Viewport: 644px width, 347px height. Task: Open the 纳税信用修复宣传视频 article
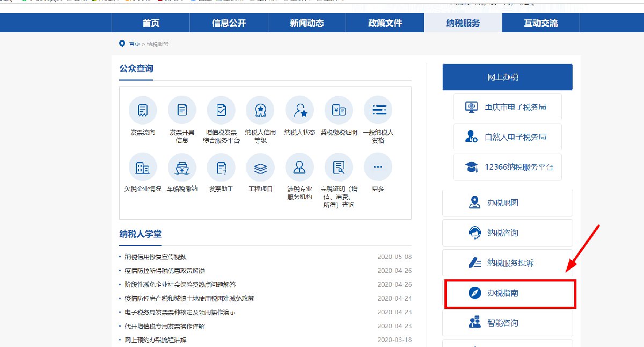coord(156,257)
